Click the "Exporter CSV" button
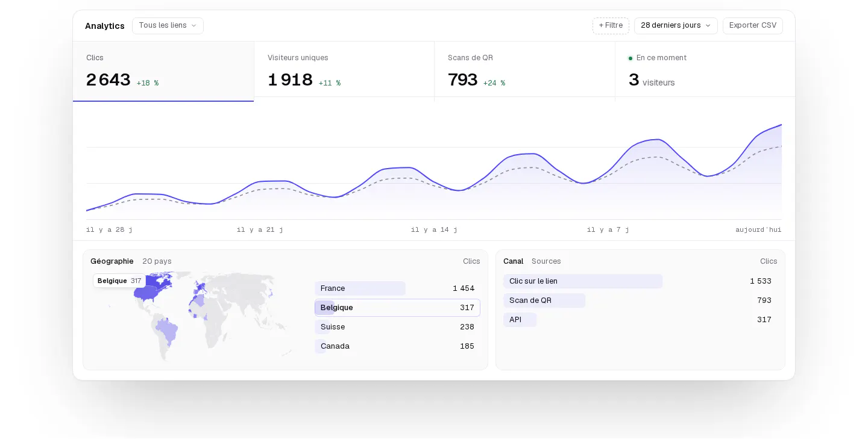 click(753, 25)
